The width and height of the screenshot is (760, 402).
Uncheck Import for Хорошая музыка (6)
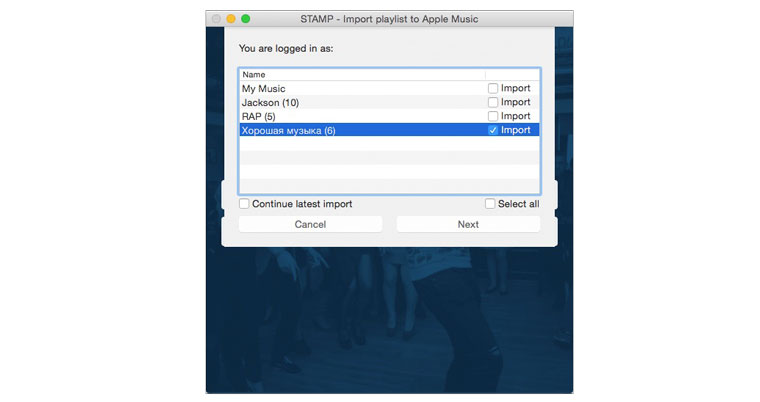(x=492, y=130)
